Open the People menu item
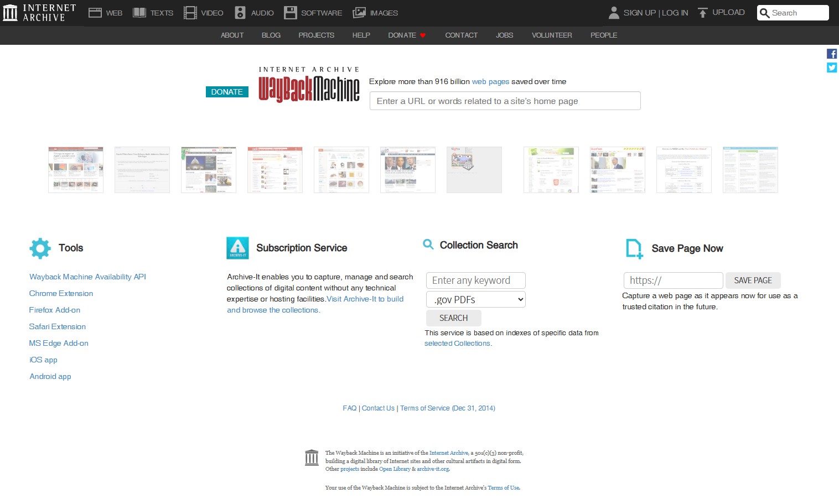839x504 pixels. tap(604, 35)
